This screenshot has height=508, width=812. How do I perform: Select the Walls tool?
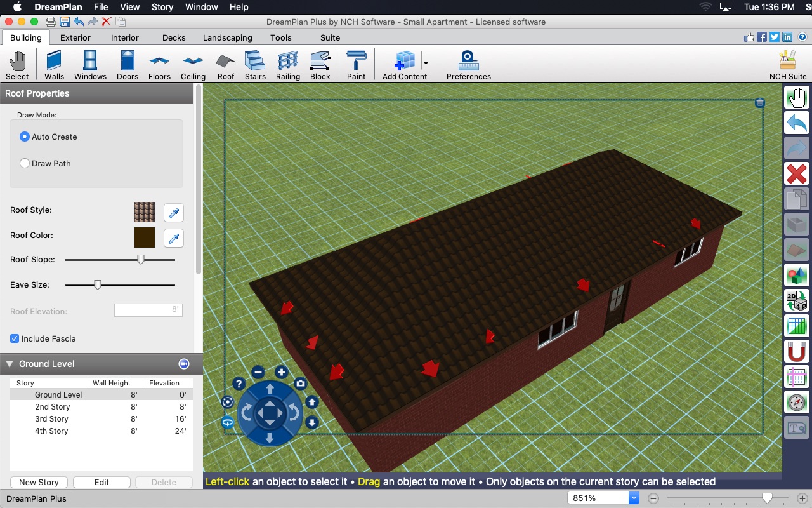54,65
